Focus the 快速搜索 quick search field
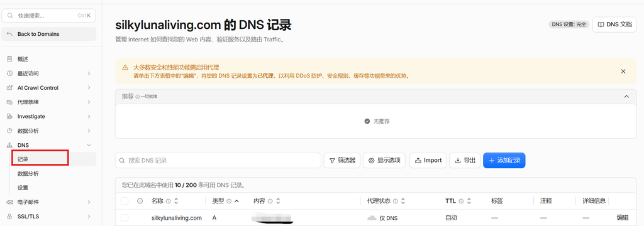This screenshot has width=644, height=226. tap(49, 16)
